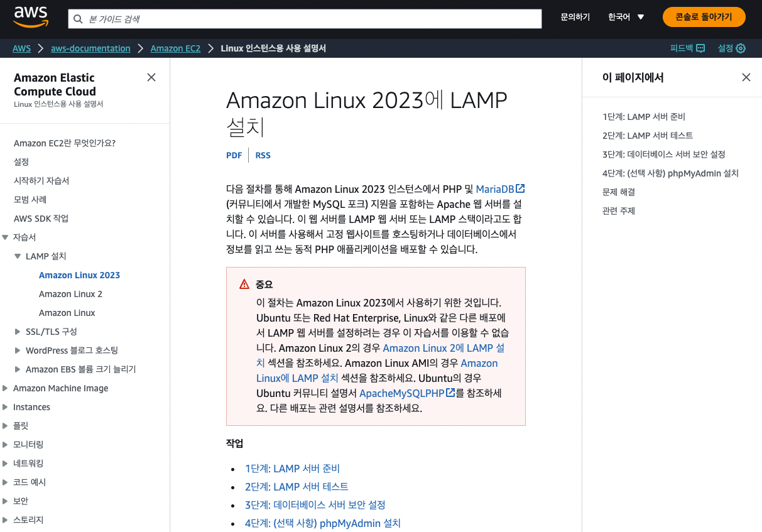
Task: Open 모범 사례 in sidebar
Action: click(30, 200)
